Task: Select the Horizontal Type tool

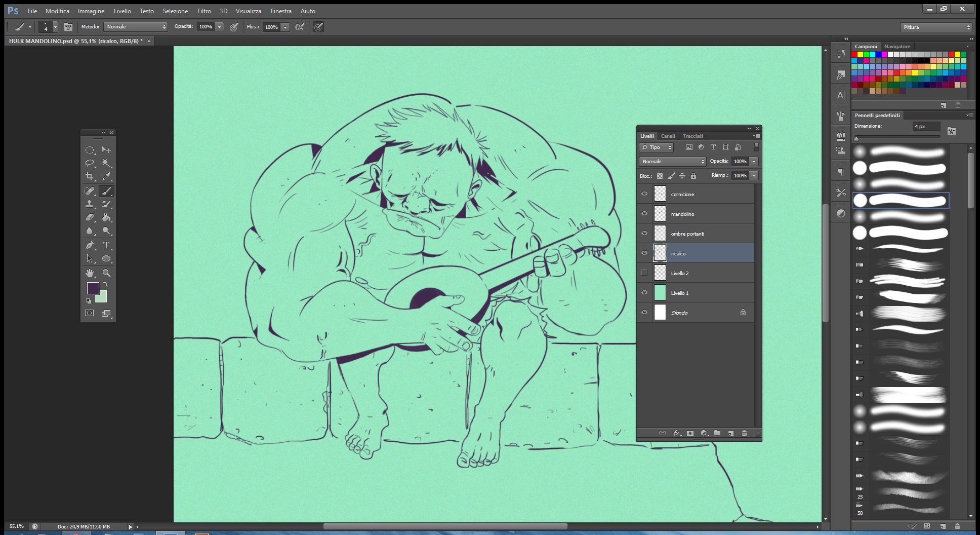Action: pos(106,245)
